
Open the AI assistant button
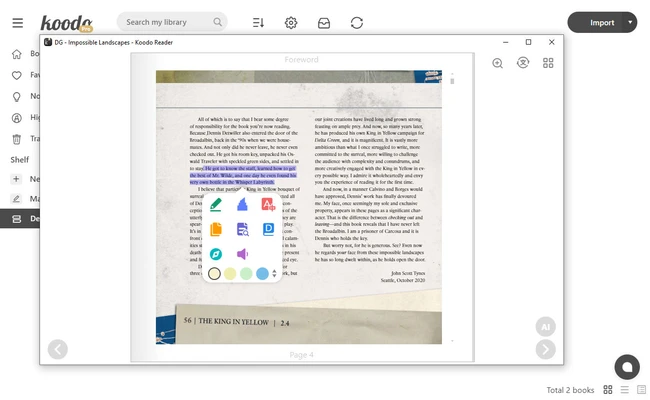546,327
